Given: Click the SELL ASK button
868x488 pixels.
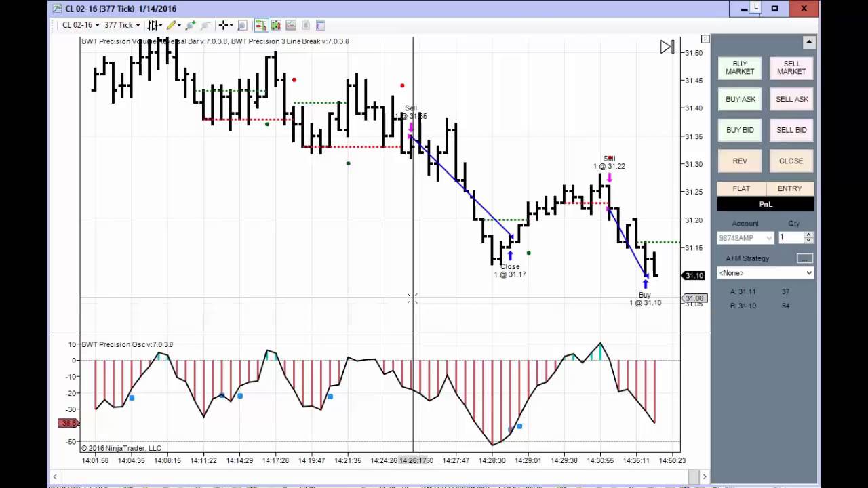Looking at the screenshot, I should coord(791,99).
